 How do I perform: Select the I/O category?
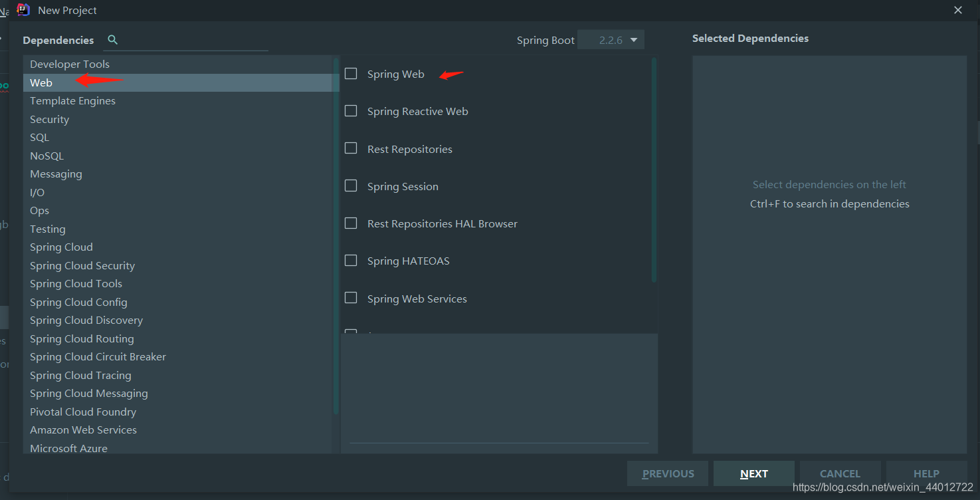point(178,192)
